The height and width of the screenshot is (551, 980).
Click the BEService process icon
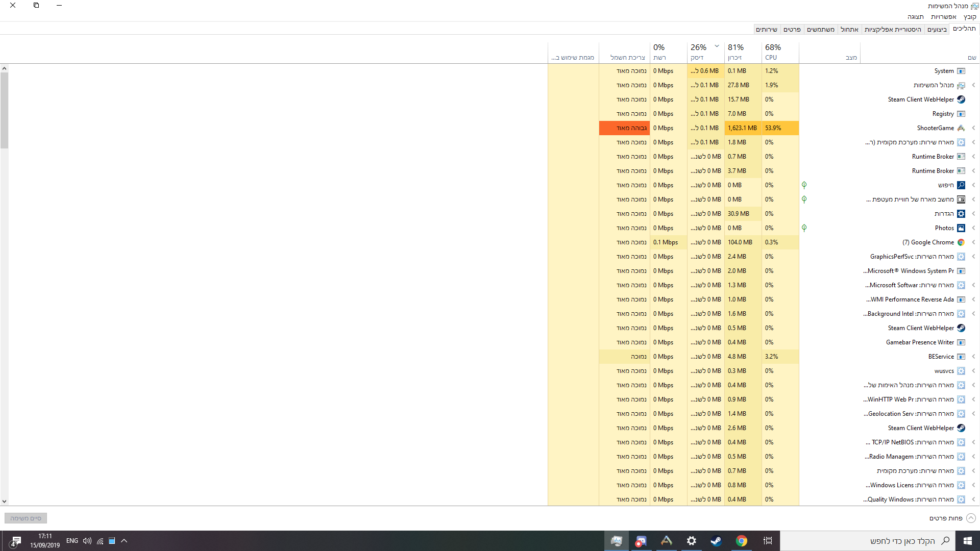pos(961,357)
